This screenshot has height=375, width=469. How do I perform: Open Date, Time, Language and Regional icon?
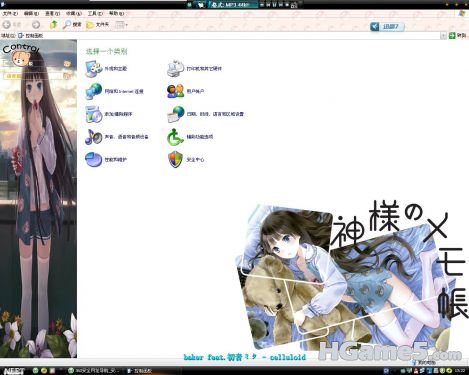tap(176, 114)
